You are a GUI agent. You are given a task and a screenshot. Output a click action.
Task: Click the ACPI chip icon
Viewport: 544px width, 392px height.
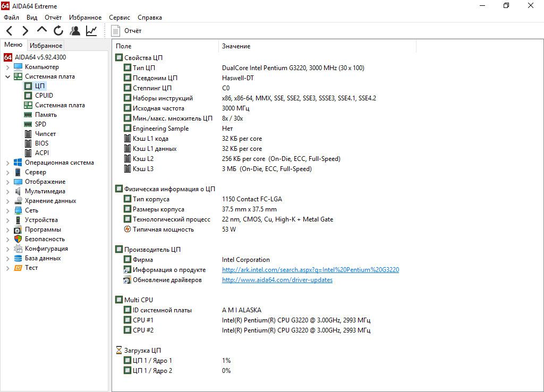[28, 152]
